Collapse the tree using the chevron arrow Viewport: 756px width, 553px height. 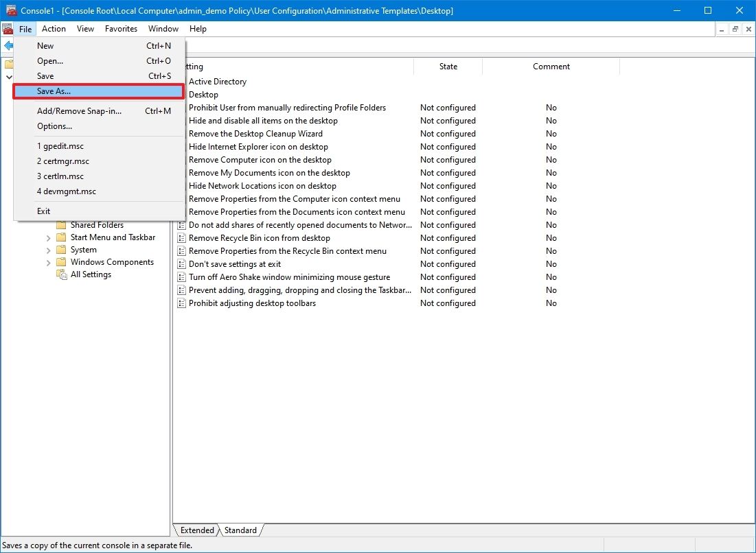[x=9, y=77]
